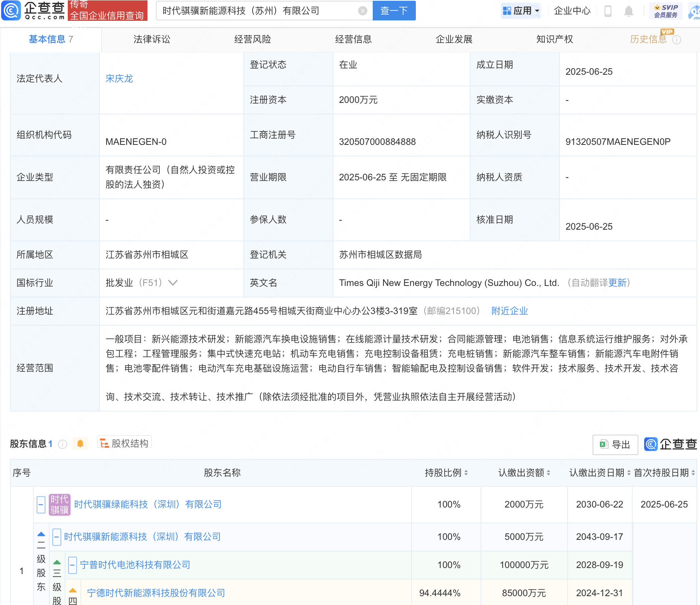Click the 查一下 search button

click(394, 11)
